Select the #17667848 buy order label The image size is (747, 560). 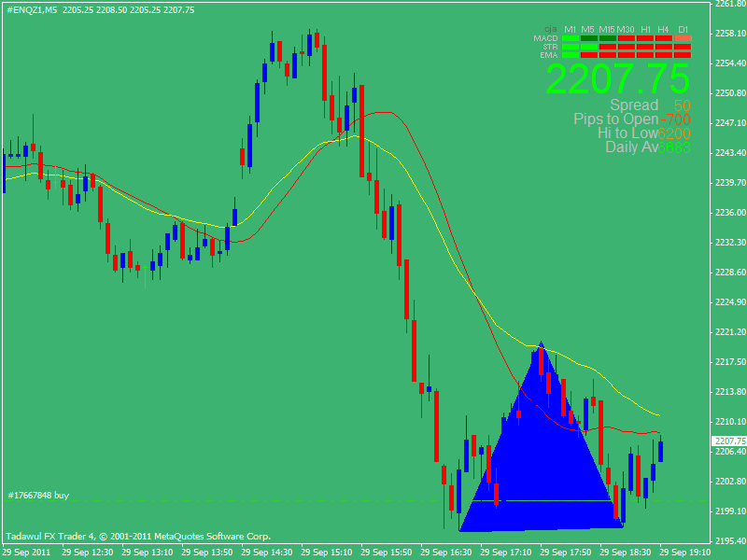click(38, 495)
